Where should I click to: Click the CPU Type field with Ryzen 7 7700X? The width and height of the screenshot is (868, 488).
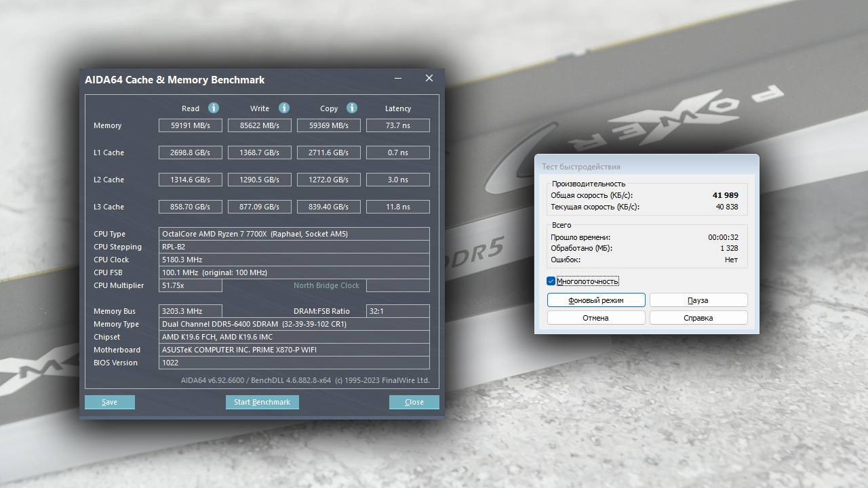[x=294, y=234]
